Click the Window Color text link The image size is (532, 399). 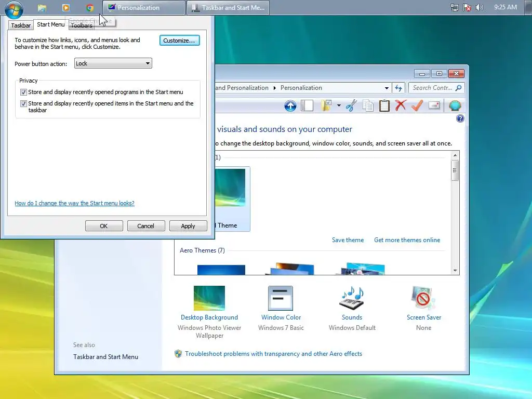click(x=281, y=317)
